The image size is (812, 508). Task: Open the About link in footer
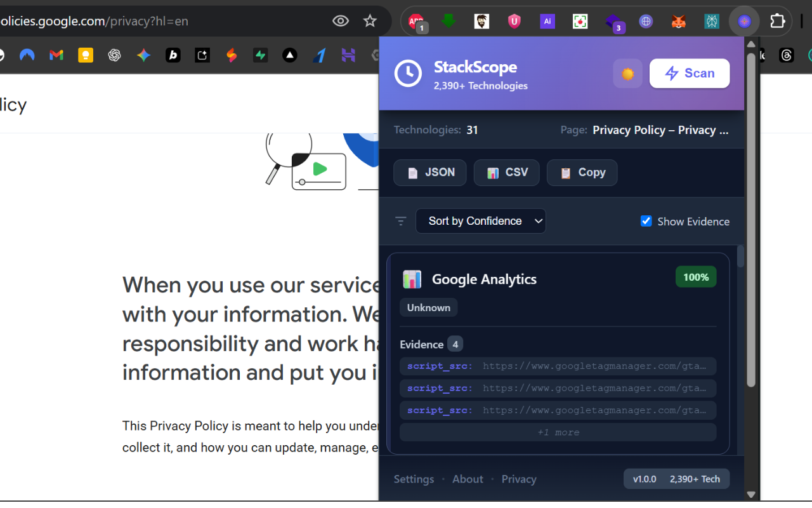click(468, 479)
